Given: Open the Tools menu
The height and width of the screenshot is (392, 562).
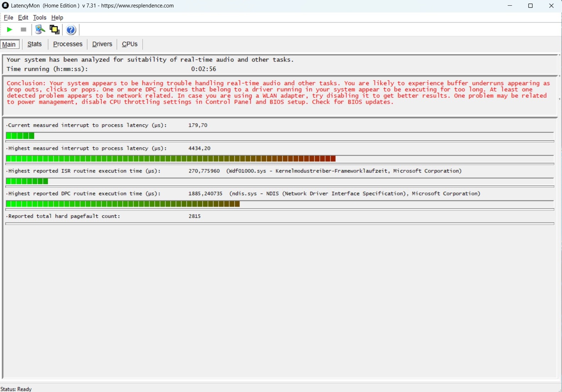Looking at the screenshot, I should [39, 18].
